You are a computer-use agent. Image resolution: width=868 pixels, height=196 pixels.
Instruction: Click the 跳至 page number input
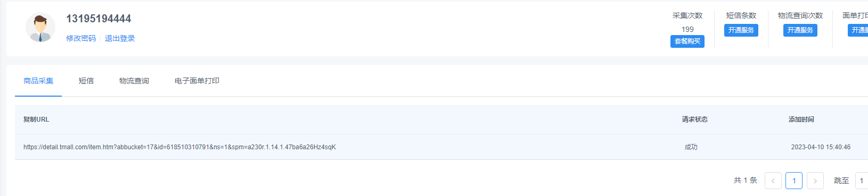862,181
